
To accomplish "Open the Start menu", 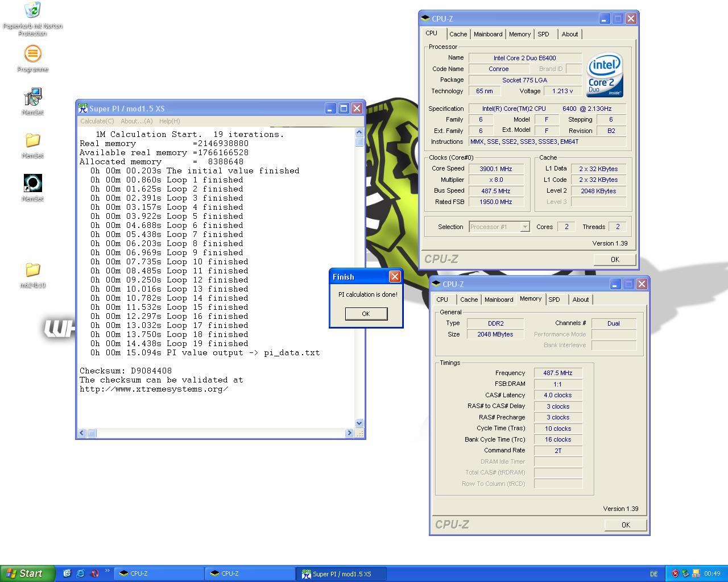I will coord(27,573).
